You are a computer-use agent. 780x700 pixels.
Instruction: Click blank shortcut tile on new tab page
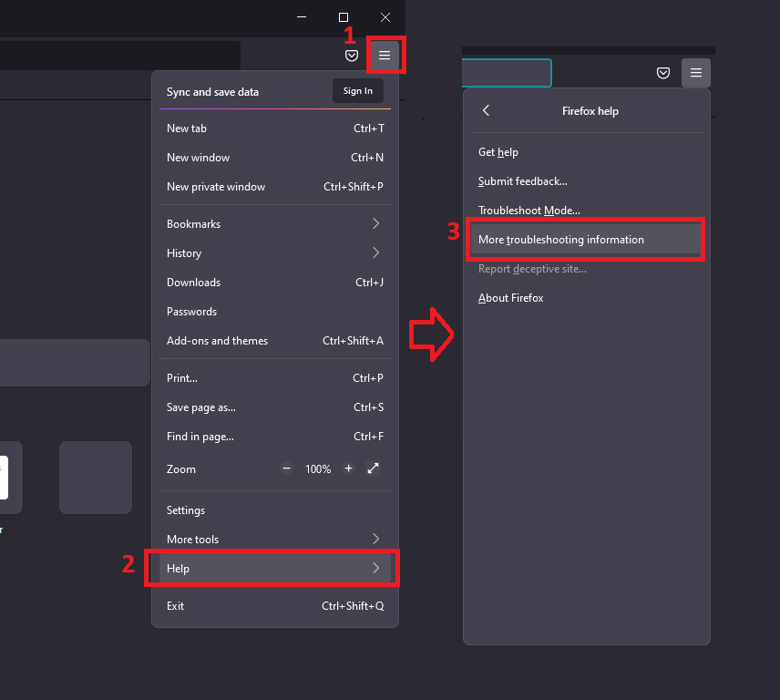[96, 478]
